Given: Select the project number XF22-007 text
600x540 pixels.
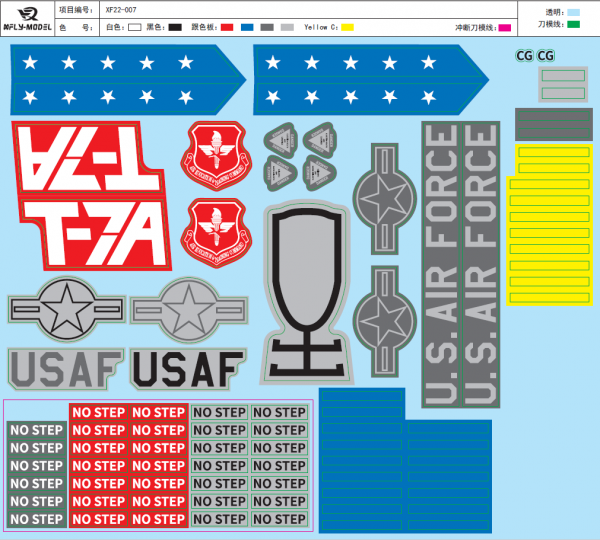Looking at the screenshot, I should pos(121,10).
